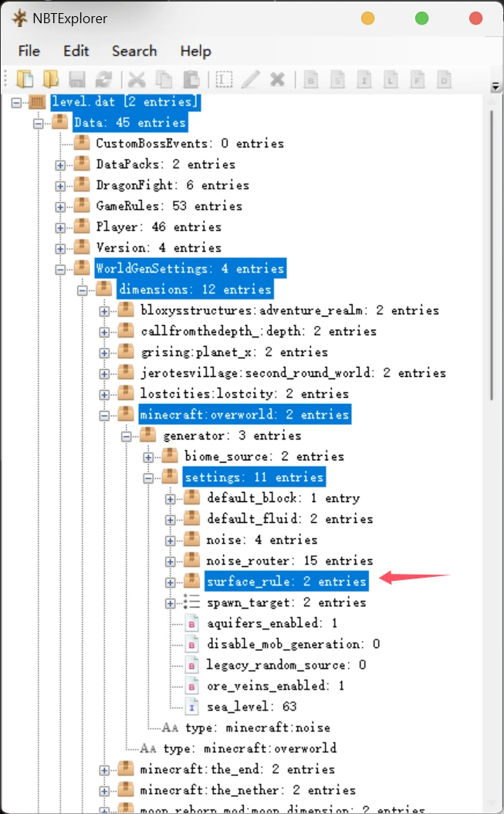The image size is (504, 814).
Task: Click the Paste clipboard icon
Action: click(x=191, y=80)
